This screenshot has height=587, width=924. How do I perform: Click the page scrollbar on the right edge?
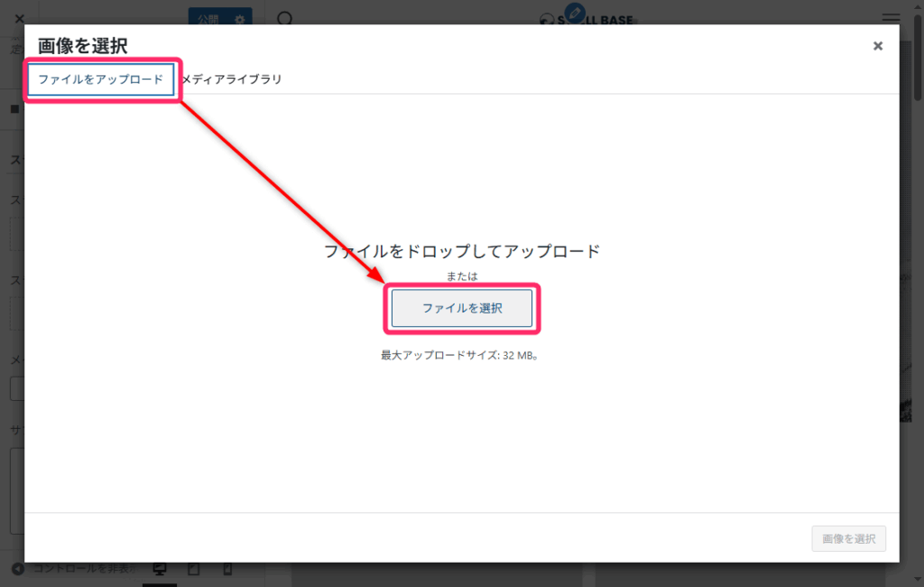pyautogui.click(x=918, y=54)
